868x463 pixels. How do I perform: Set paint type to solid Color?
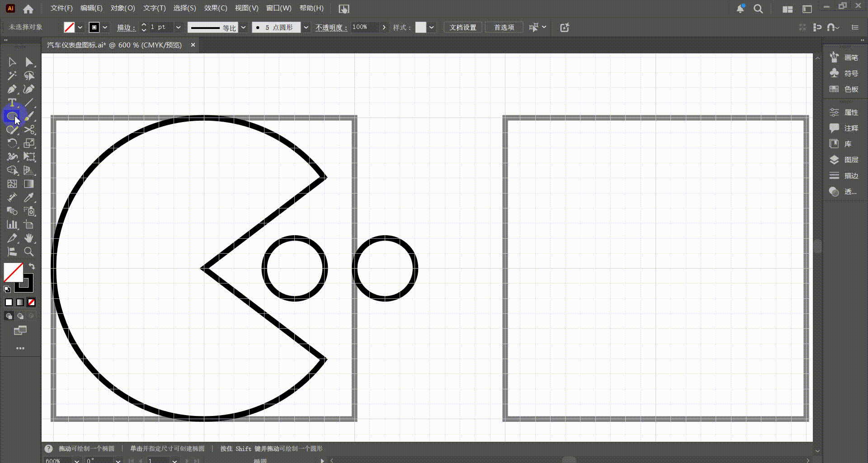(9, 302)
